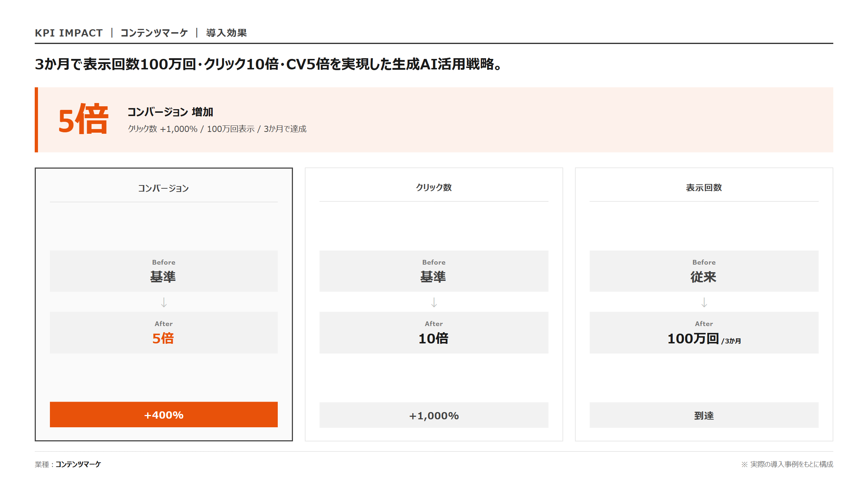The height and width of the screenshot is (488, 868).
Task: Click the down arrow in 表示回数 card
Action: tap(704, 302)
